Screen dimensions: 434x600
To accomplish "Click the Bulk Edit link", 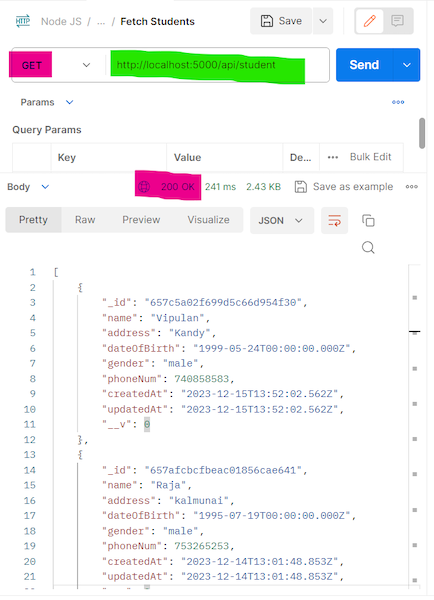I will coord(370,157).
